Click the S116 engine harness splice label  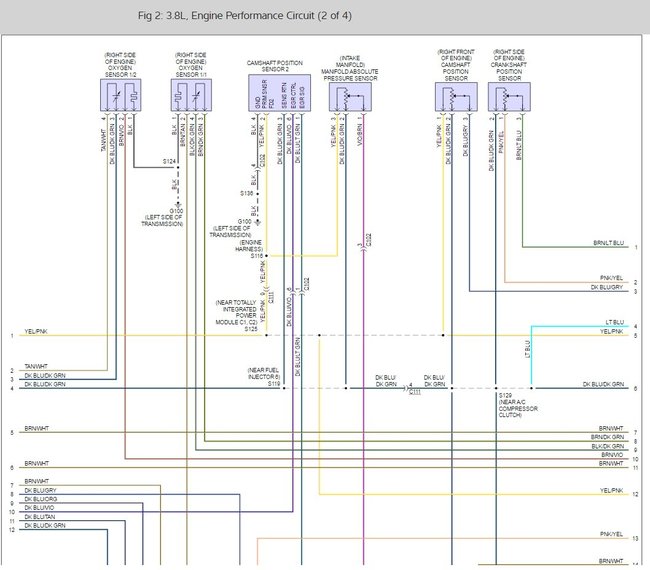pyautogui.click(x=257, y=256)
